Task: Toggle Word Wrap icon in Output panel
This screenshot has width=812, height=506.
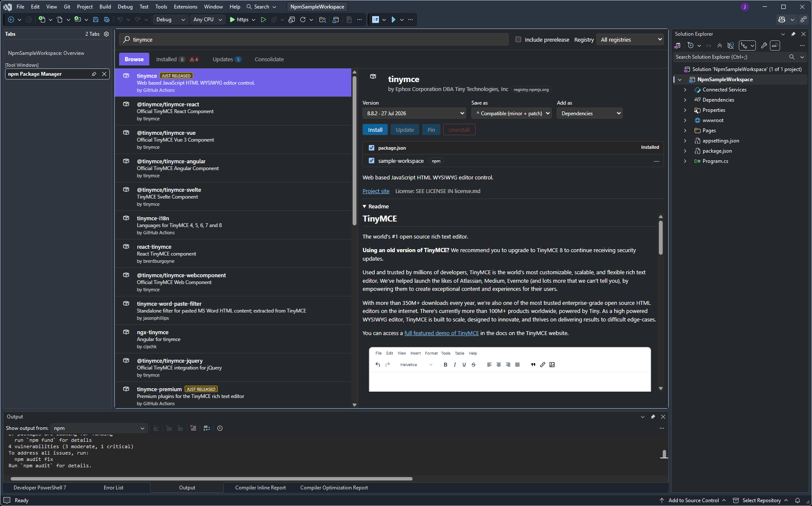Action: pos(207,428)
